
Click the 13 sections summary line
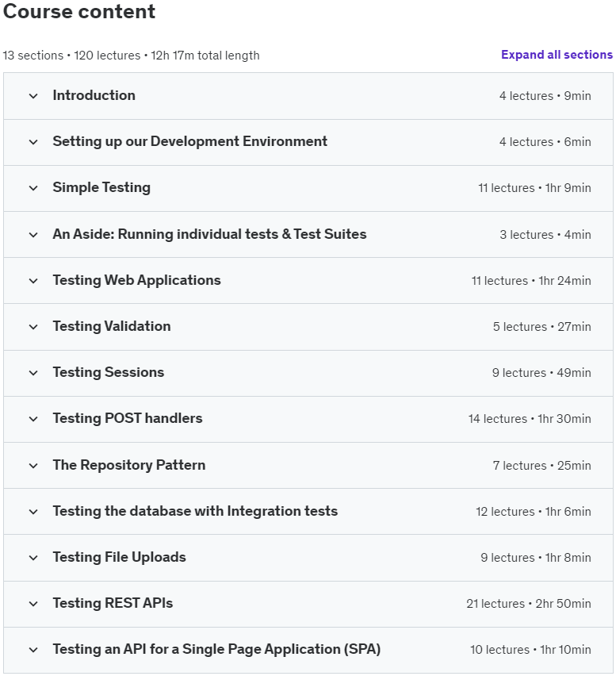coord(131,56)
